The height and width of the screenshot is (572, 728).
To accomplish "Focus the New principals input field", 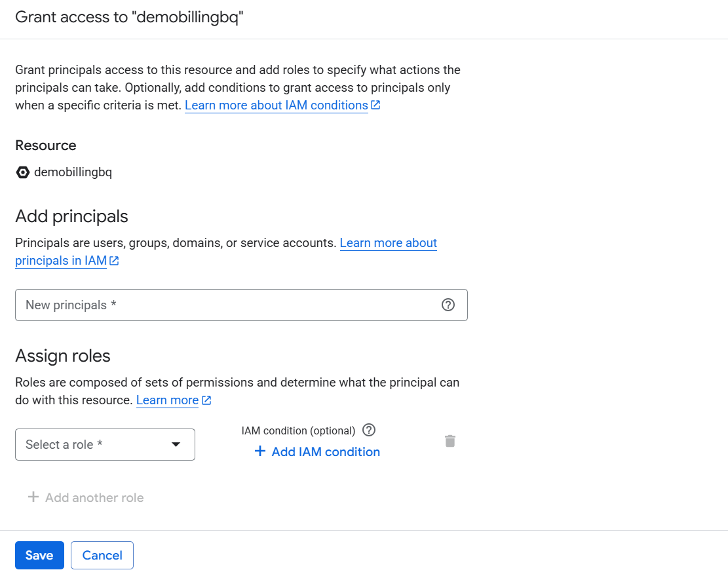I will coord(229,305).
